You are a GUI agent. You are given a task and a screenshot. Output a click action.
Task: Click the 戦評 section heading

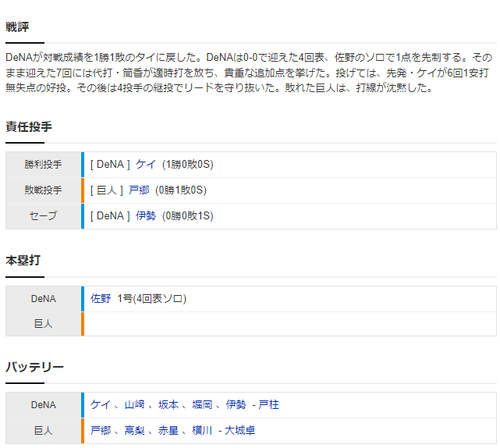tap(17, 27)
